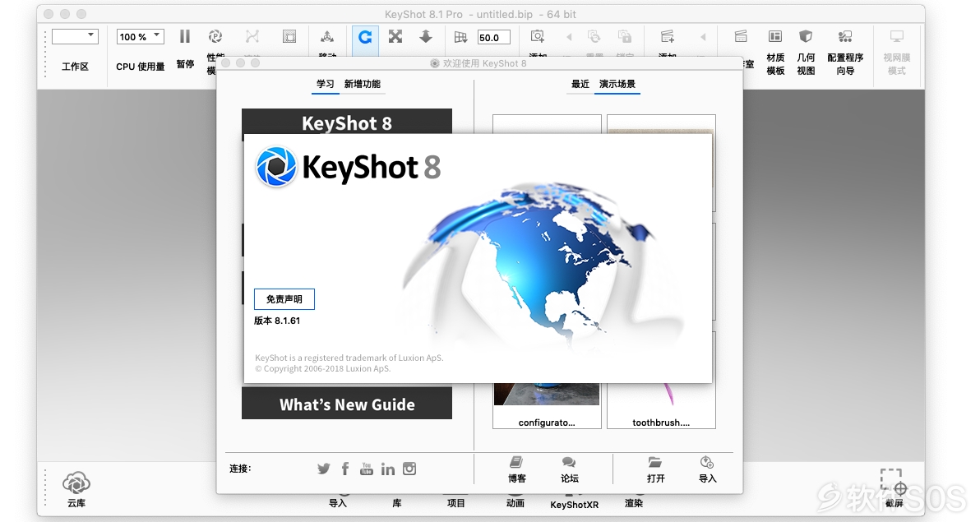Click the KeyShot 8 logo on splash
Viewport: 980px width, 522px height.
(348, 167)
